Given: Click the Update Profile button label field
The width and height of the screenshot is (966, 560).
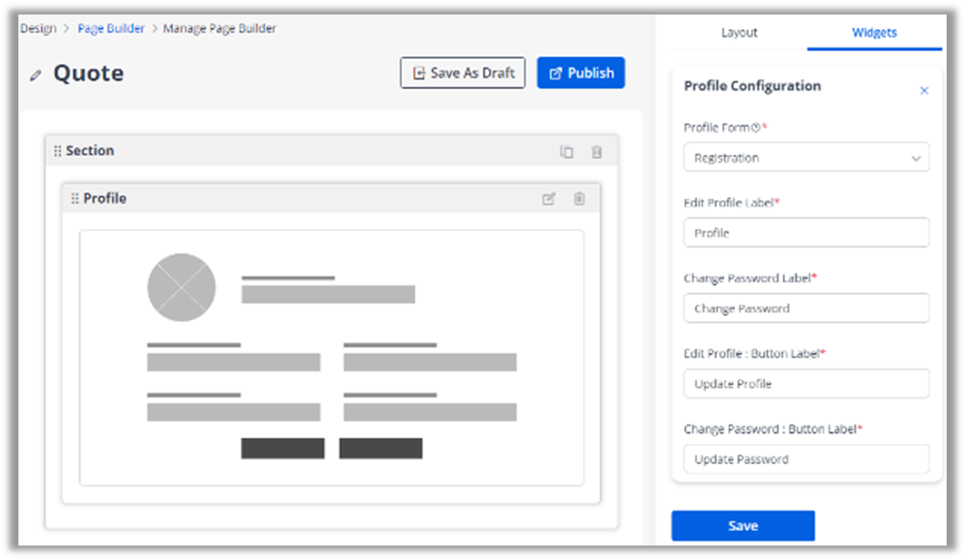Looking at the screenshot, I should pyautogui.click(x=805, y=384).
